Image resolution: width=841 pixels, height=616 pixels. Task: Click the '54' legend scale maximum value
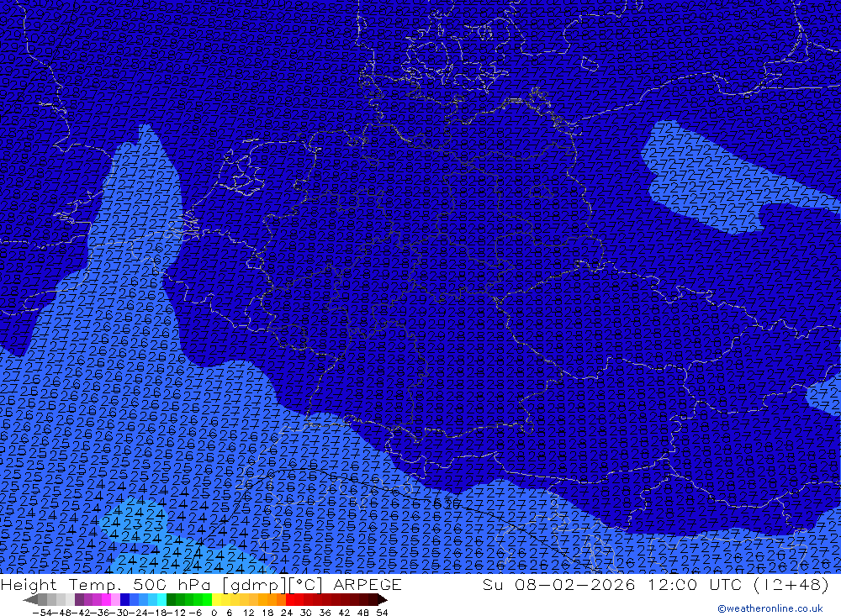pyautogui.click(x=382, y=613)
